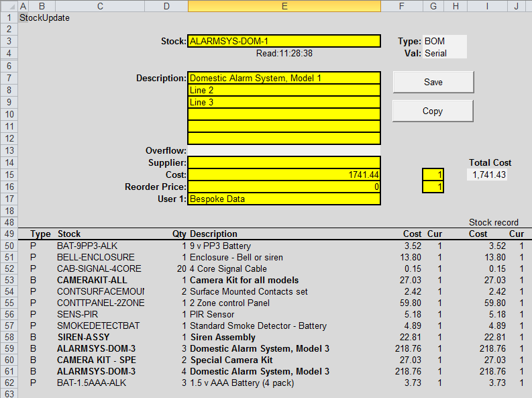
Task: Click description 'Surface Mounted Contacts set'
Action: [249, 291]
